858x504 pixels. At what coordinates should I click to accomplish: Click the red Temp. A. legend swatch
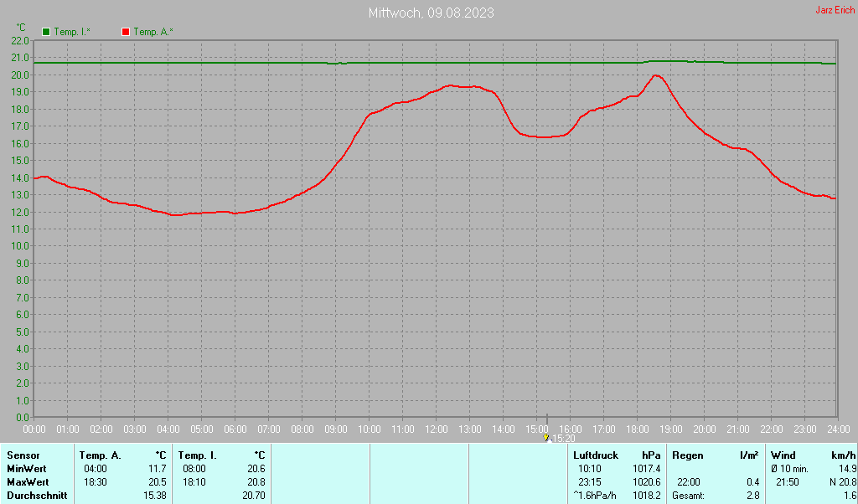126,32
